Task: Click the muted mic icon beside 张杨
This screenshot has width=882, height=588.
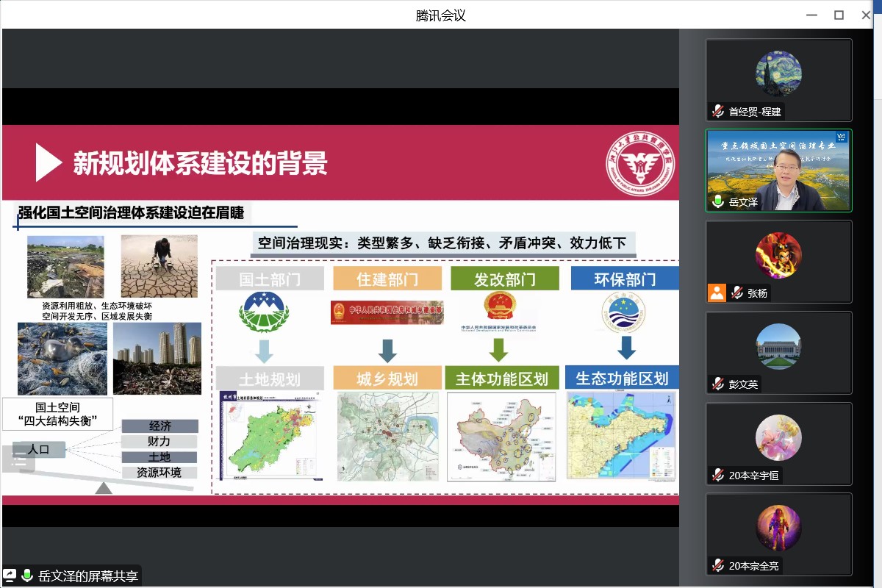Action: [737, 293]
